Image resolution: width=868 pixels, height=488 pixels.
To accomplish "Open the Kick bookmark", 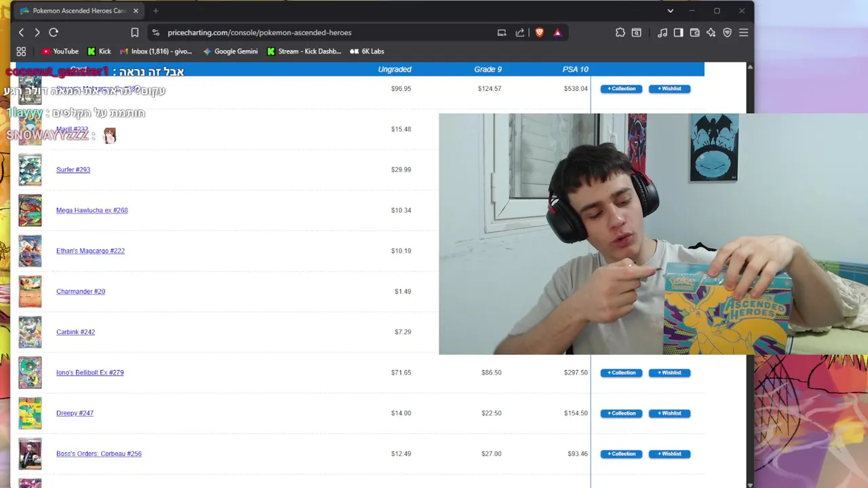I will [99, 52].
